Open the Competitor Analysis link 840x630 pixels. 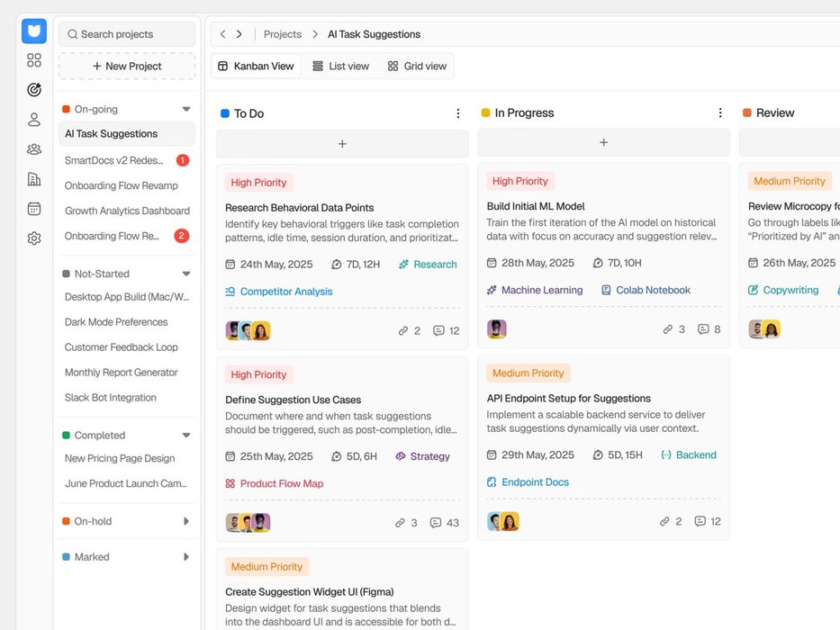(286, 292)
